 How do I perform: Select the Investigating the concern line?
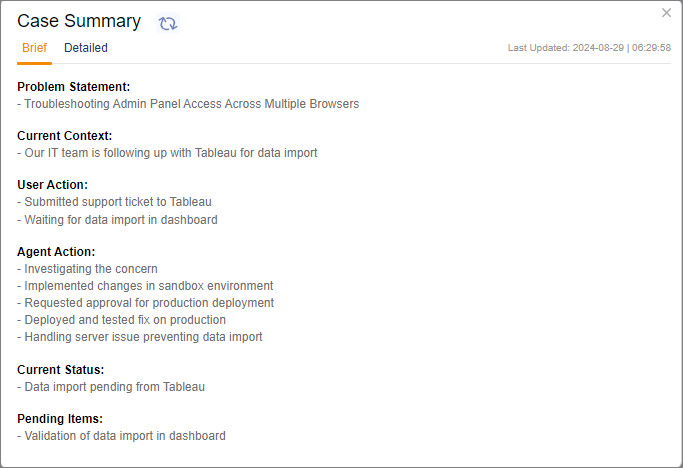pyautogui.click(x=87, y=269)
